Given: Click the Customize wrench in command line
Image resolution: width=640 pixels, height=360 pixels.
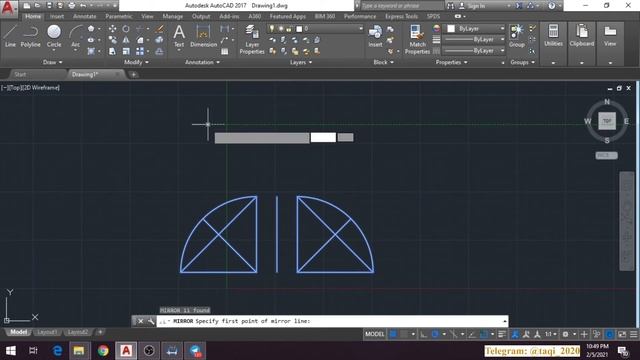Looking at the screenshot, I should pos(151,321).
